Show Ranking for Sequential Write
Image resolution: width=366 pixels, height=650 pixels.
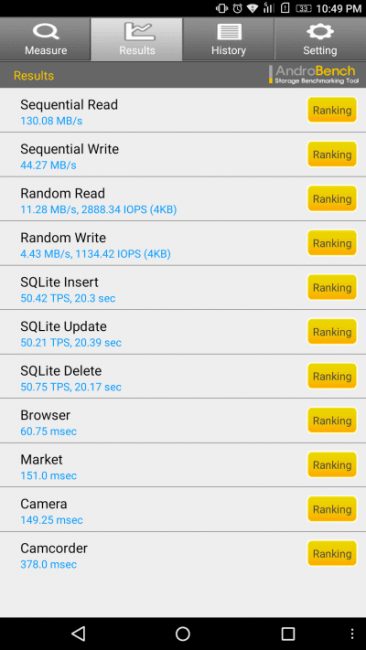tap(332, 155)
